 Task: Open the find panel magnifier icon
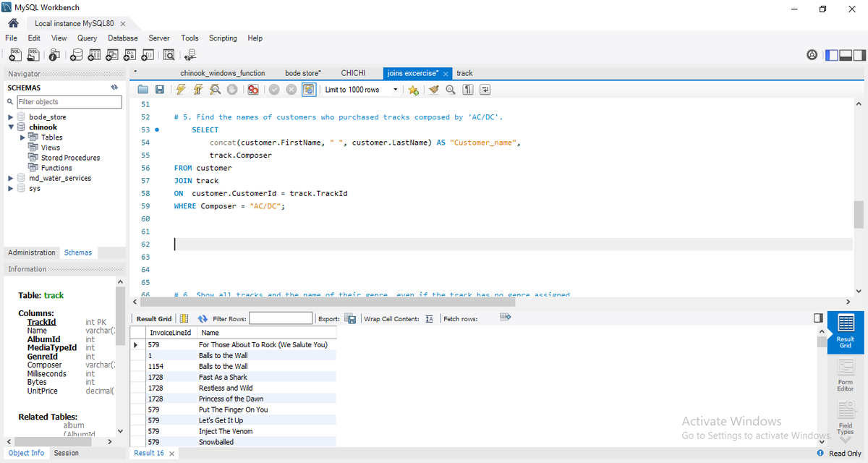pos(451,90)
